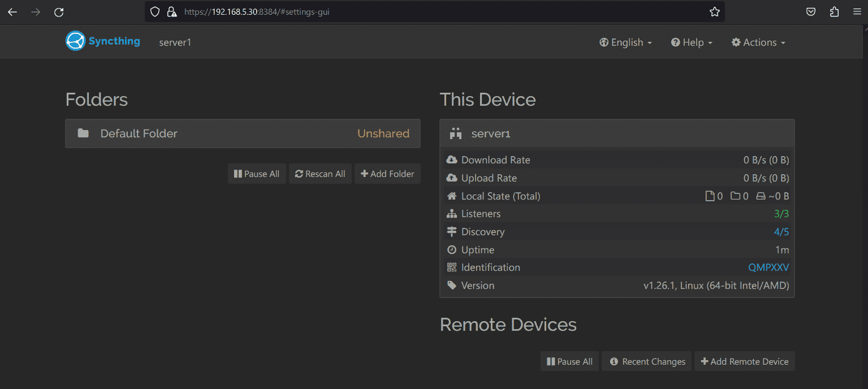Screen dimensions: 868x389
Task: Open the browser extensions puzzle icon
Action: click(835, 11)
